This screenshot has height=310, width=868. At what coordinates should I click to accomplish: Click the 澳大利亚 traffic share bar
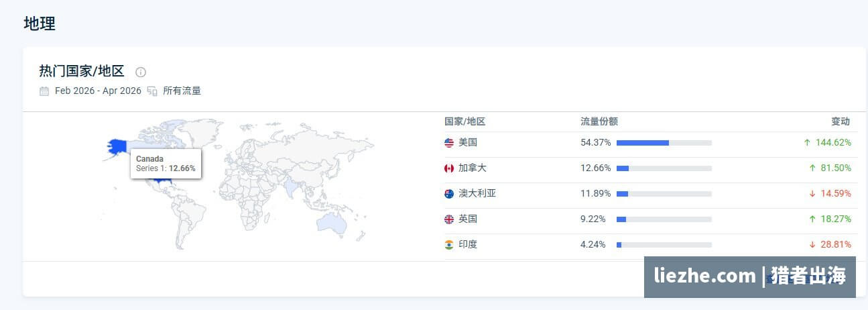(x=664, y=194)
